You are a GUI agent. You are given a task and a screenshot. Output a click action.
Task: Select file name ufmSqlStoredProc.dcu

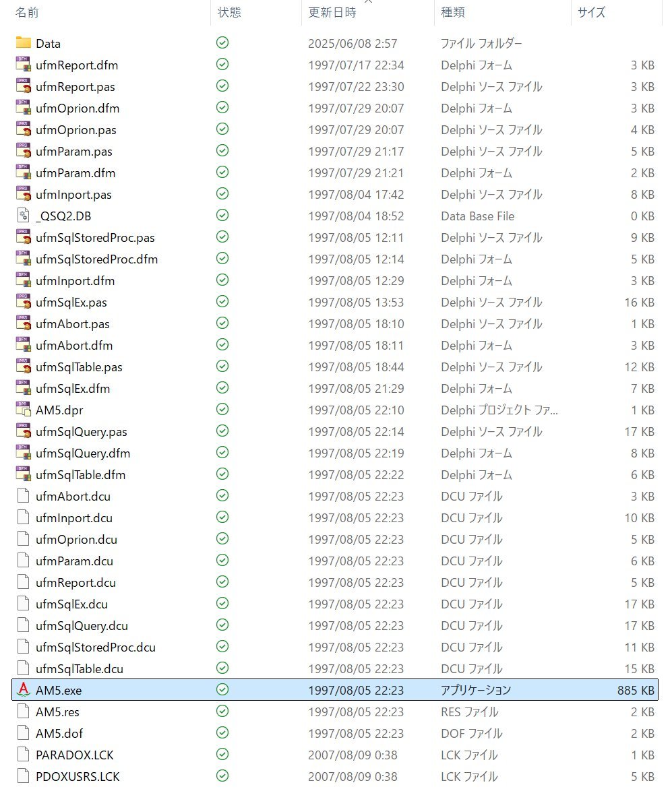pyautogui.click(x=96, y=647)
